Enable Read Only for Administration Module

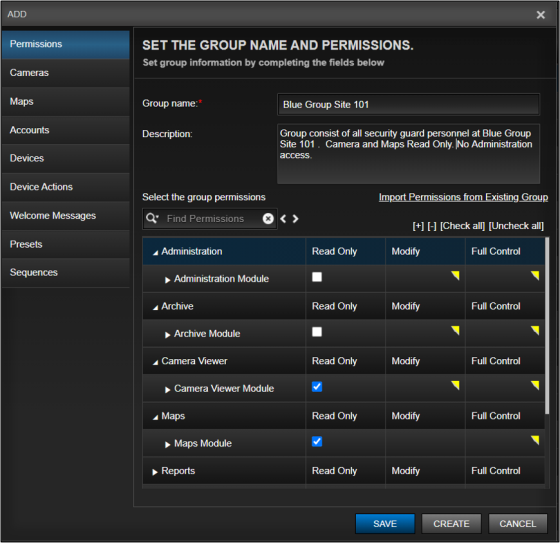tap(317, 277)
